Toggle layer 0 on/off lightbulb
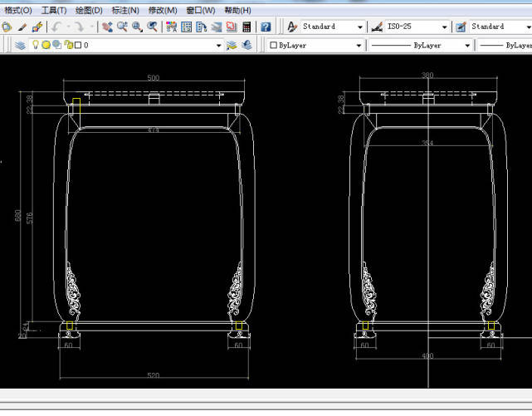The image size is (532, 416). (36, 45)
